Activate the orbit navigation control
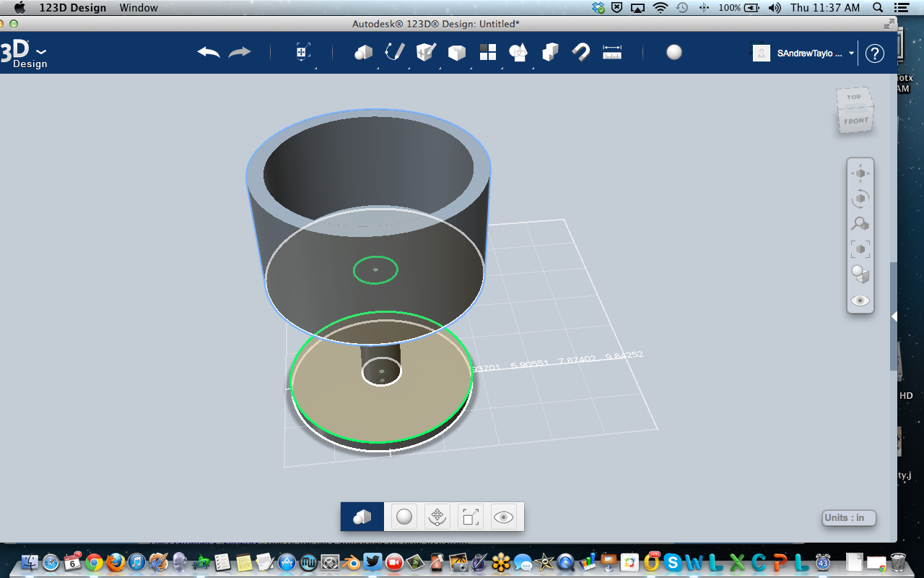Screen dimensions: 924x578 pos(860,199)
